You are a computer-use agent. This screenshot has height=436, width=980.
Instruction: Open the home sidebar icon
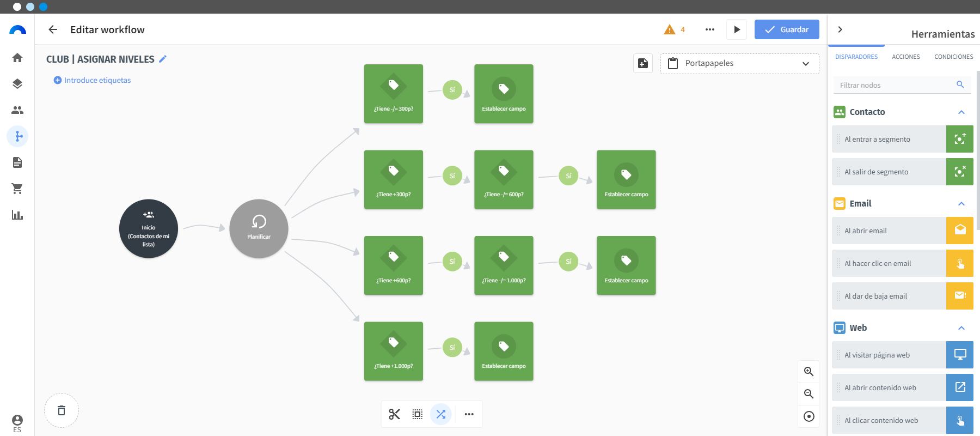click(17, 57)
